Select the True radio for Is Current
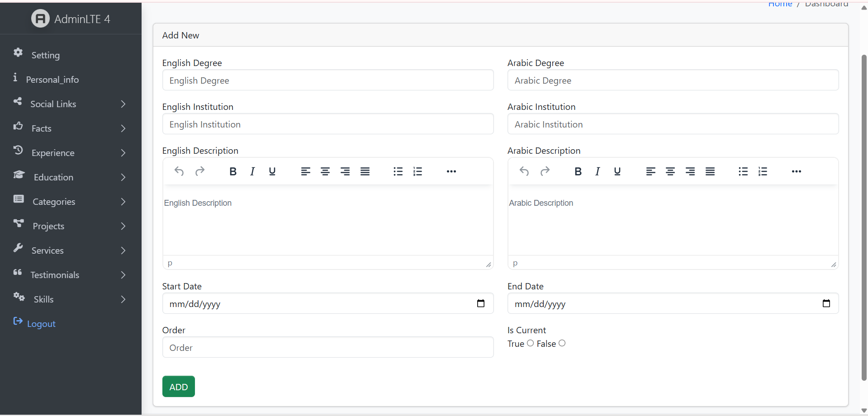This screenshot has width=868, height=416. click(530, 343)
